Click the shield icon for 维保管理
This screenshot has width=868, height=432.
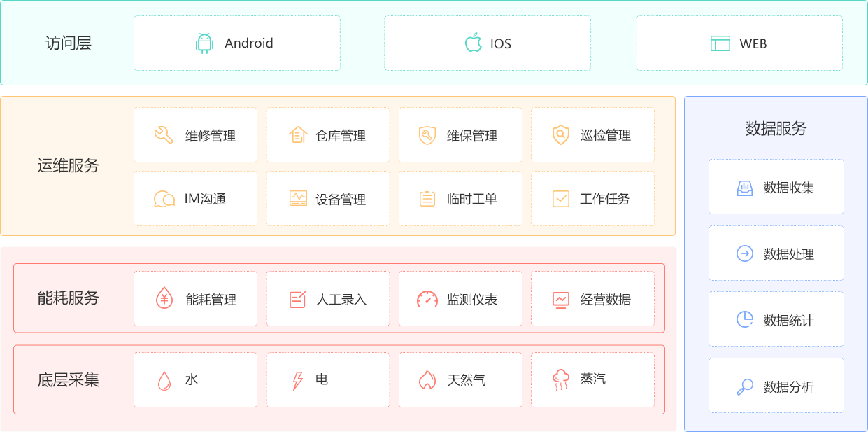pyautogui.click(x=427, y=135)
